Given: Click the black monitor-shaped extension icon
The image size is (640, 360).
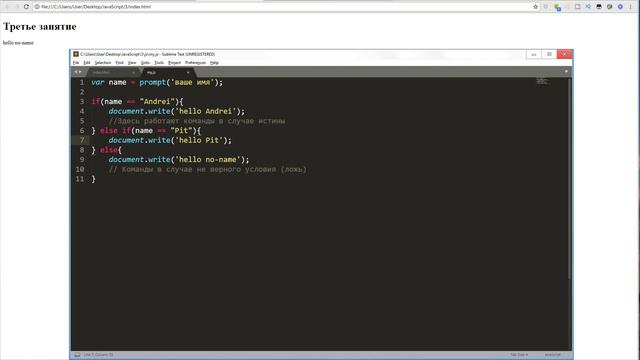Looking at the screenshot, I should tap(599, 7).
